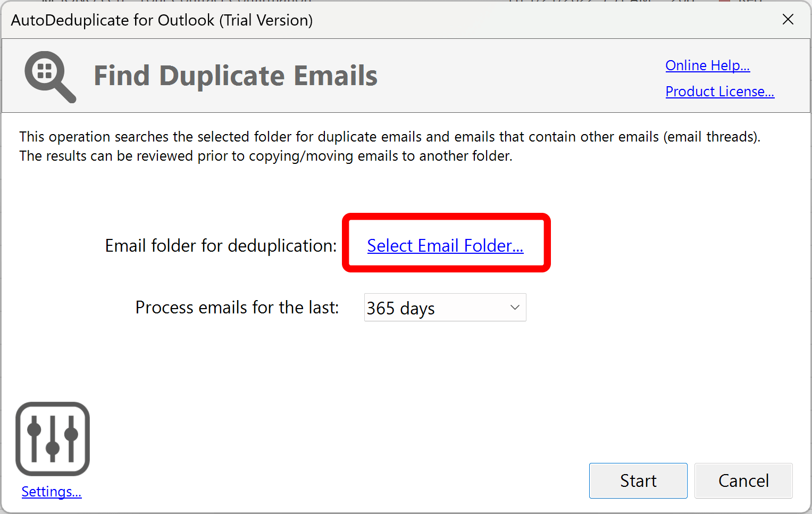Image resolution: width=812 pixels, height=514 pixels.
Task: Close the AutoDeduplicate dialog window
Action: (x=788, y=20)
